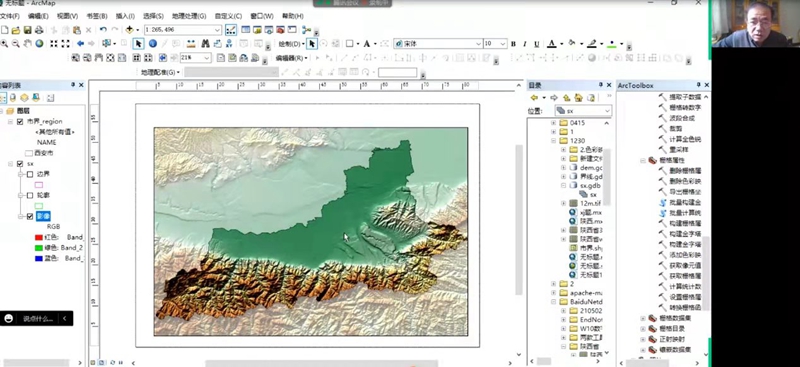This screenshot has width=800, height=367.
Task: Open the 编辑器(R) editor button
Action: tap(291, 58)
